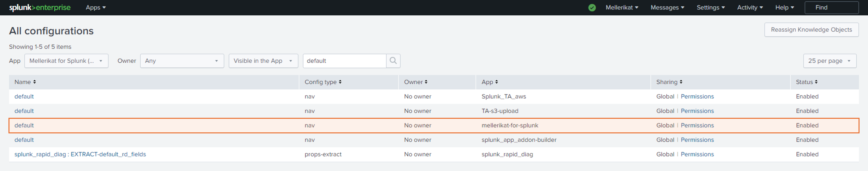Click the search magnifier icon next to filter
This screenshot has height=171, width=868.
pos(393,61)
